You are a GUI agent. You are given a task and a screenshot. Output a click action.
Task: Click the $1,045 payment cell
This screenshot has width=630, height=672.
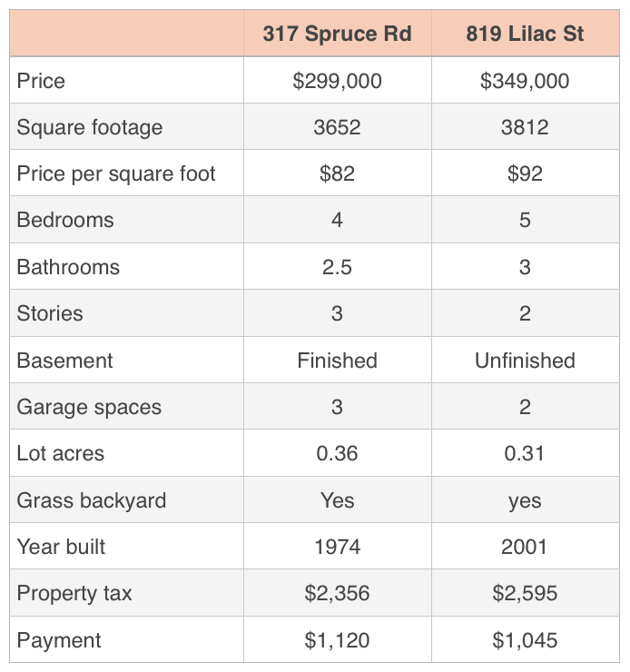[x=525, y=640]
